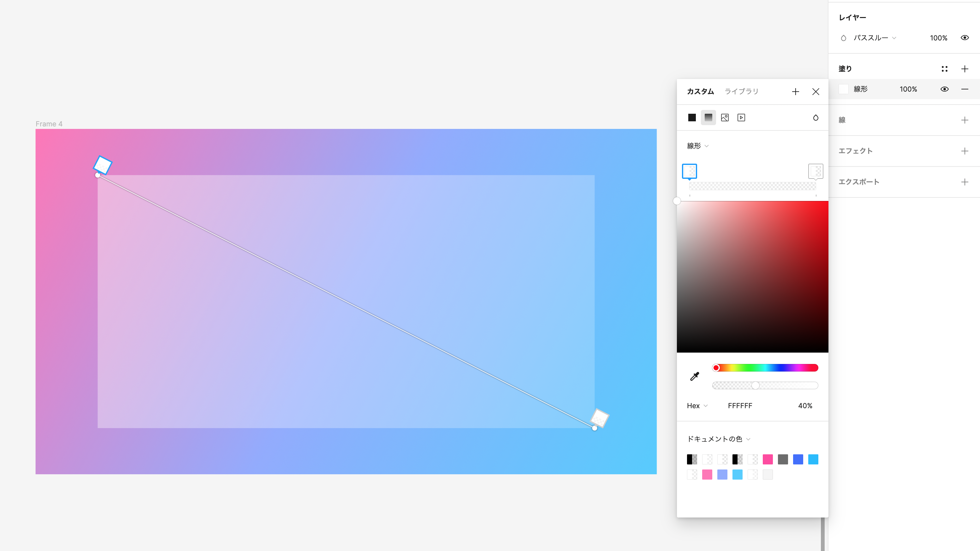Select the video fill type icon
980x551 pixels.
tap(741, 118)
